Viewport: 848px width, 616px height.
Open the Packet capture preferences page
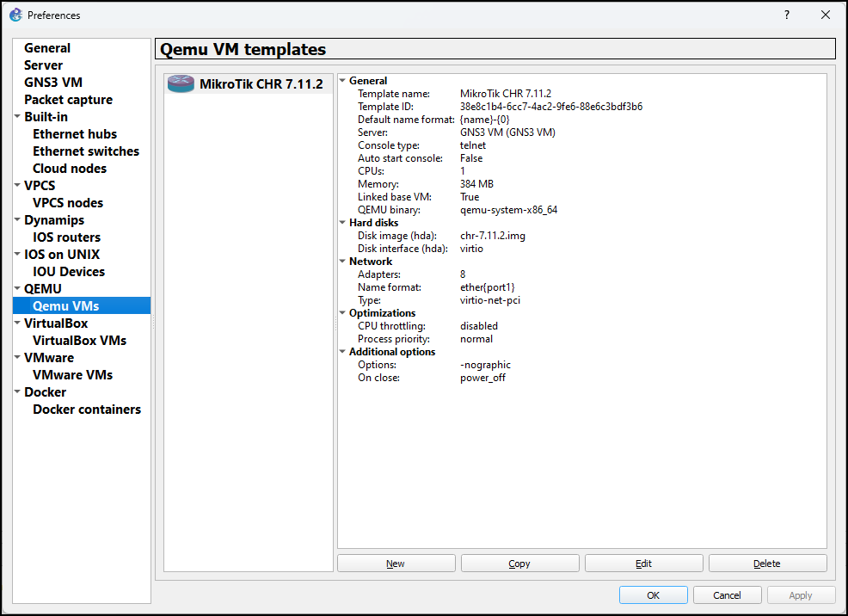click(68, 100)
